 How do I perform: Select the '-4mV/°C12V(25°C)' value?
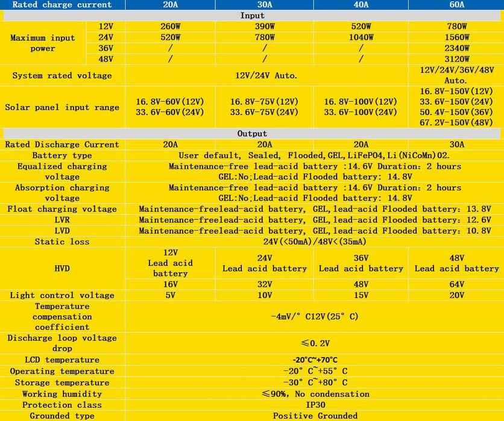click(x=315, y=317)
